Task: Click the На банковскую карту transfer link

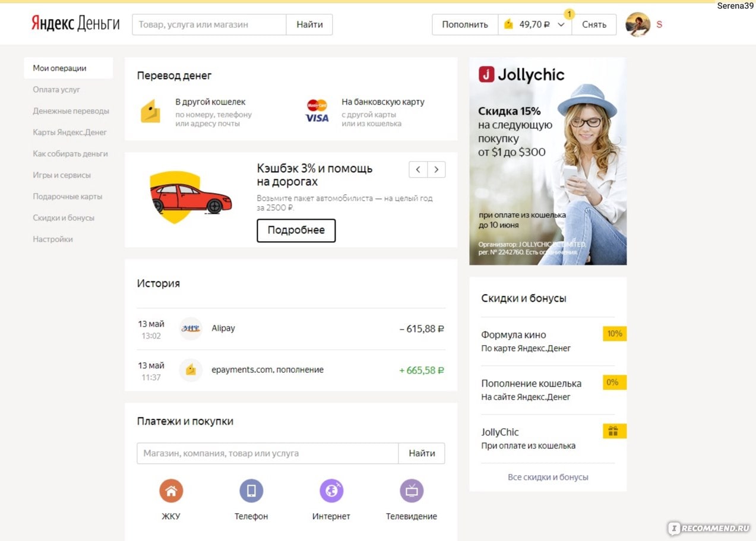Action: 383,102
